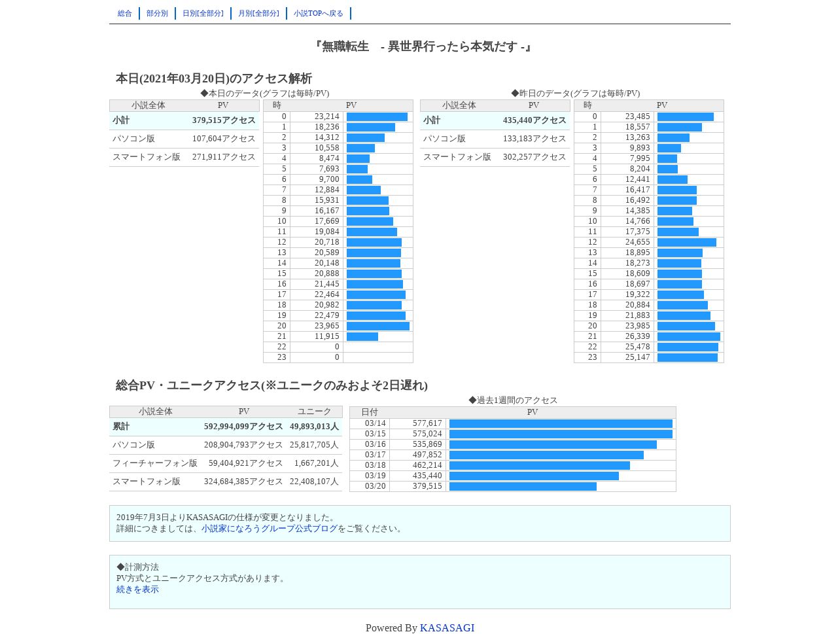The height and width of the screenshot is (634, 840).
Task: Select 03/16 weekly value 535,869
Action: coord(427,444)
